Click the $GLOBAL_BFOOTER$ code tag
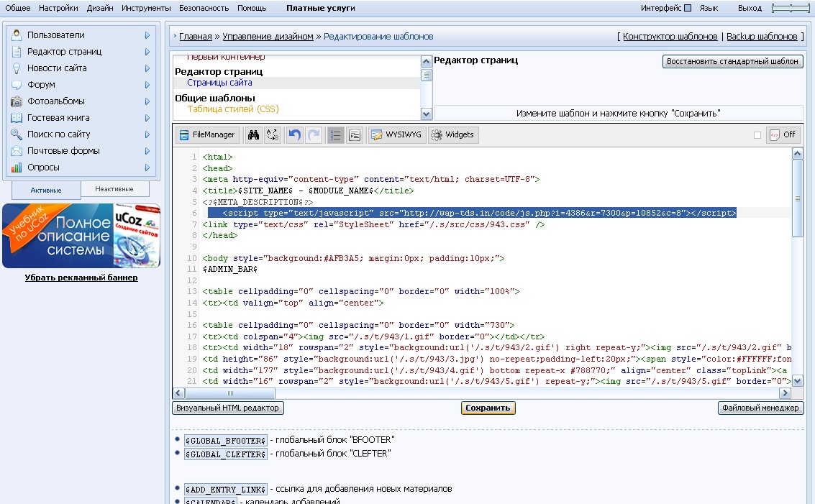 tap(226, 441)
